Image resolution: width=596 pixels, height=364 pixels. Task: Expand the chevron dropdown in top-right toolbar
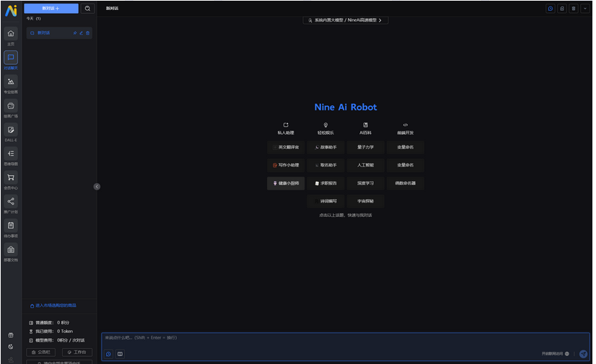click(x=585, y=9)
